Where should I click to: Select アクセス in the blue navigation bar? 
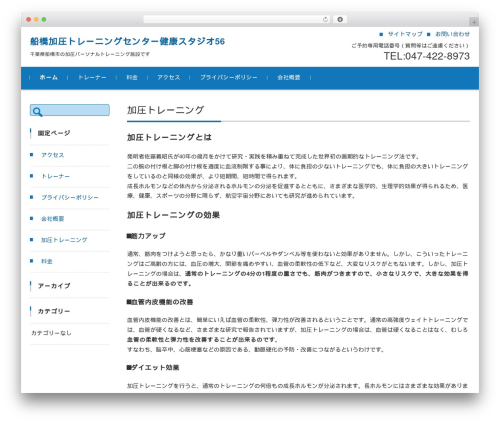click(169, 78)
